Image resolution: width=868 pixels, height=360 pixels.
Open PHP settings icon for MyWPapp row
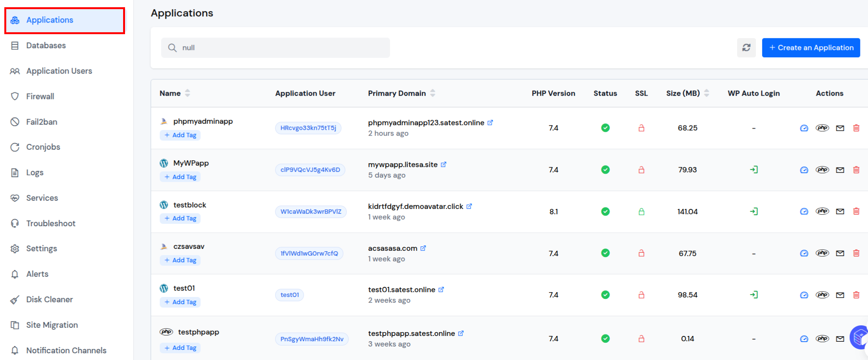click(x=822, y=169)
